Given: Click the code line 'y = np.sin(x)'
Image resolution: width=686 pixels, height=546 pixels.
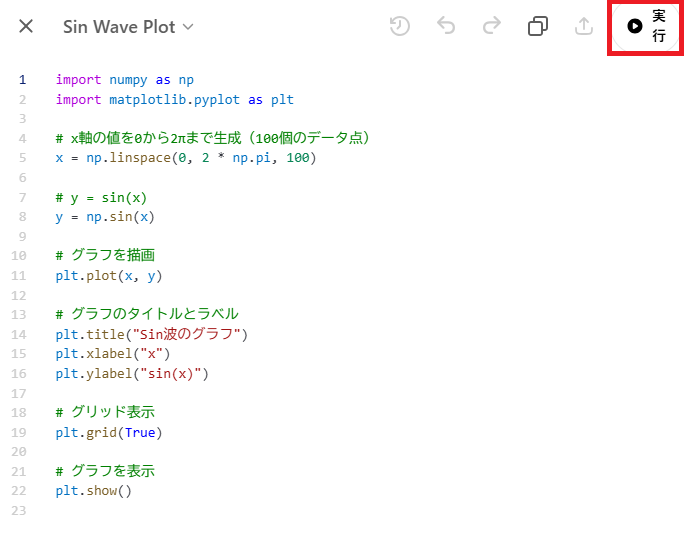Looking at the screenshot, I should pyautogui.click(x=105, y=217).
